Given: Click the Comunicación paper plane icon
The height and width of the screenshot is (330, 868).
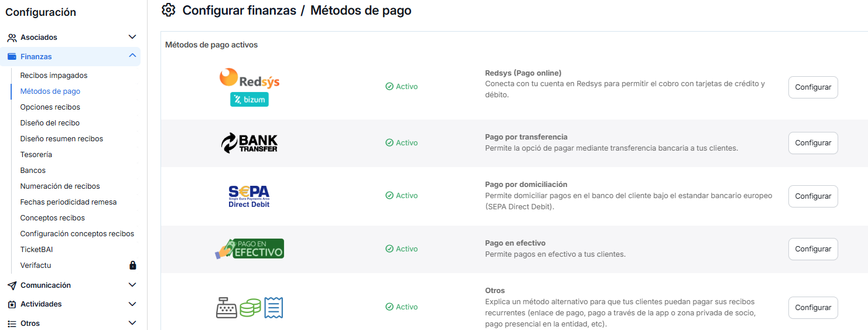Looking at the screenshot, I should tap(12, 285).
